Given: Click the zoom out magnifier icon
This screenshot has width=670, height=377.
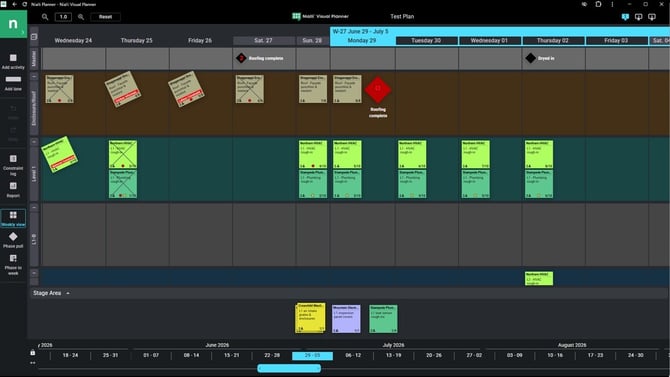Looking at the screenshot, I should [x=45, y=17].
